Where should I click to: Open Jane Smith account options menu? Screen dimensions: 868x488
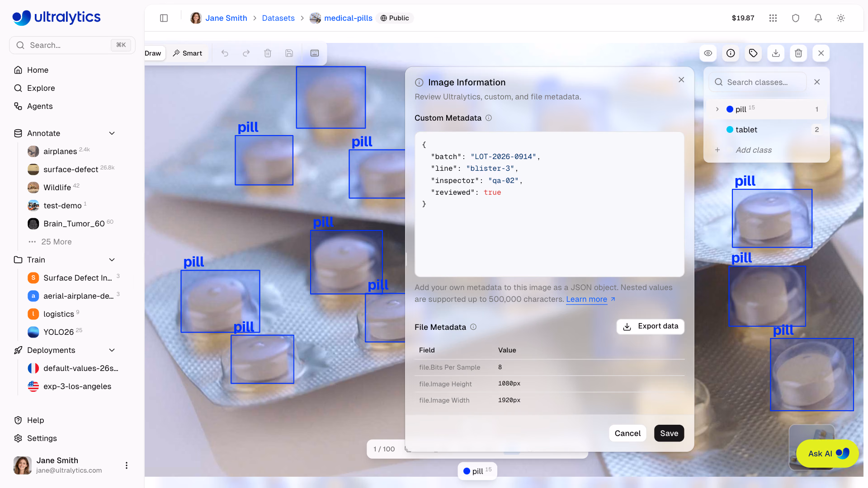[127, 465]
